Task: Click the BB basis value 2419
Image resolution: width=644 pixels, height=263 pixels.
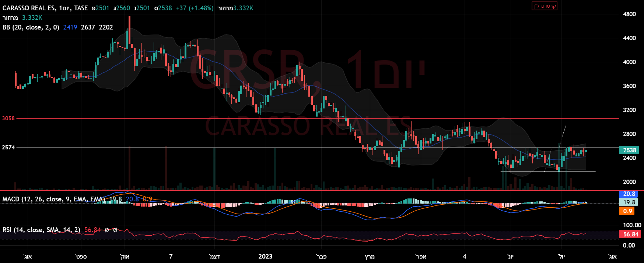Action: pyautogui.click(x=70, y=27)
